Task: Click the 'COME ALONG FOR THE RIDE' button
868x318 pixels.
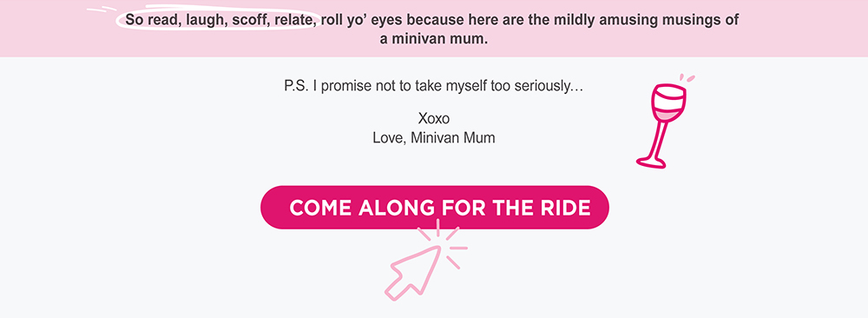Action: pyautogui.click(x=435, y=207)
